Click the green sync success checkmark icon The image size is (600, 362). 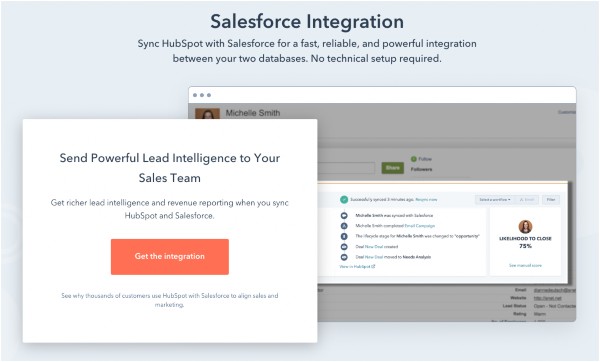pyautogui.click(x=344, y=200)
